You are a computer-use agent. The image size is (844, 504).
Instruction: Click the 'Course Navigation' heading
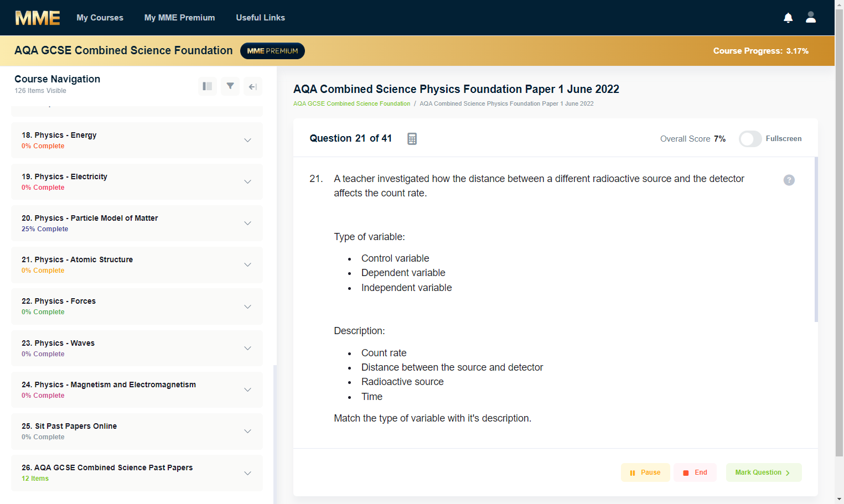click(x=57, y=79)
